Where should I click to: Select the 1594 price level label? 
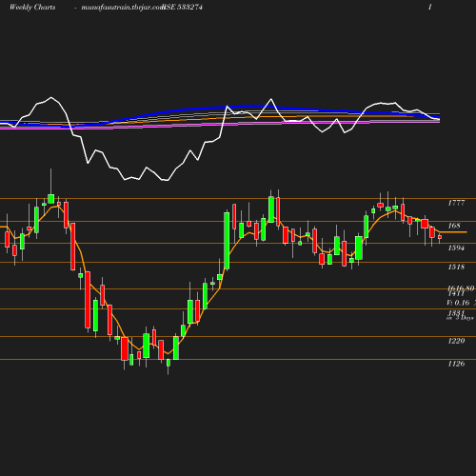[x=456, y=248]
